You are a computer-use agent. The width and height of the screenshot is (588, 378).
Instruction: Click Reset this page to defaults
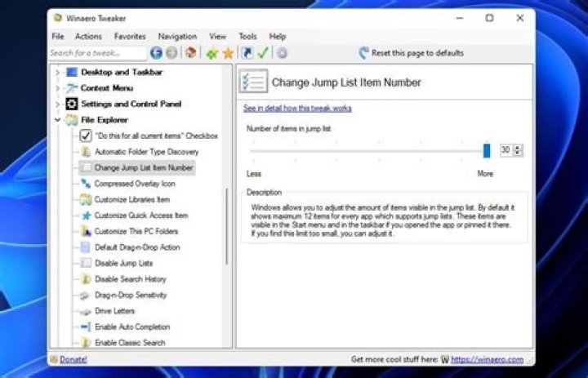416,53
